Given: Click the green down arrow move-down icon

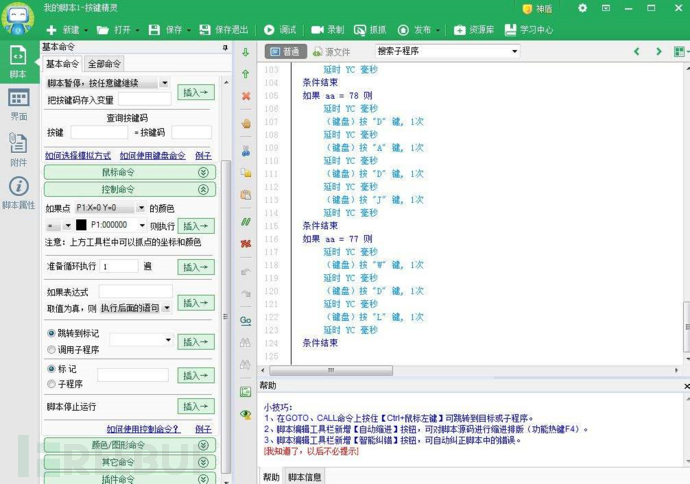Looking at the screenshot, I should tap(246, 52).
